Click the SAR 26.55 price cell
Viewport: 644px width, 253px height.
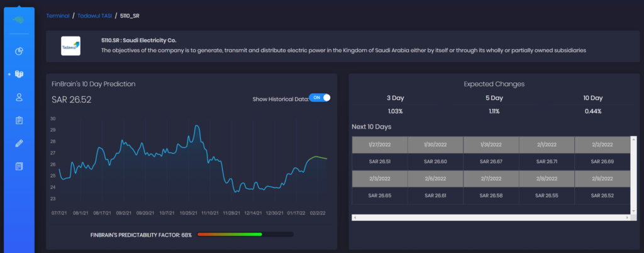pyautogui.click(x=547, y=196)
